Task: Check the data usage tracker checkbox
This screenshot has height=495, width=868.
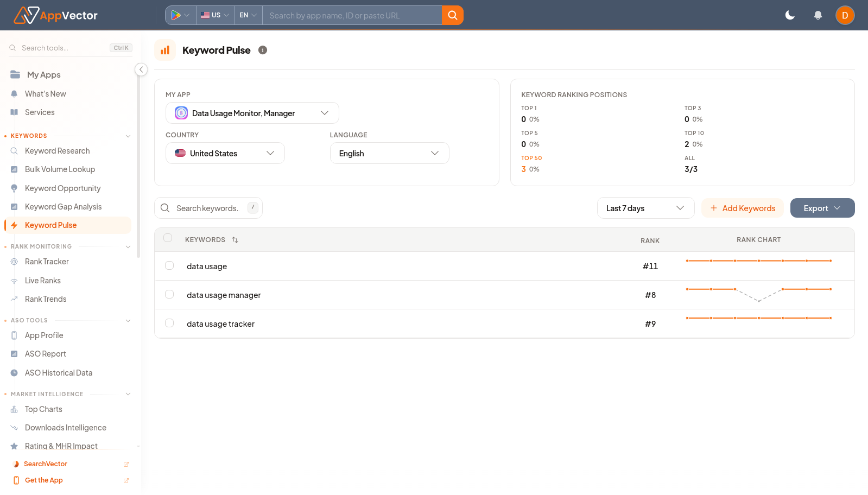Action: pyautogui.click(x=169, y=323)
